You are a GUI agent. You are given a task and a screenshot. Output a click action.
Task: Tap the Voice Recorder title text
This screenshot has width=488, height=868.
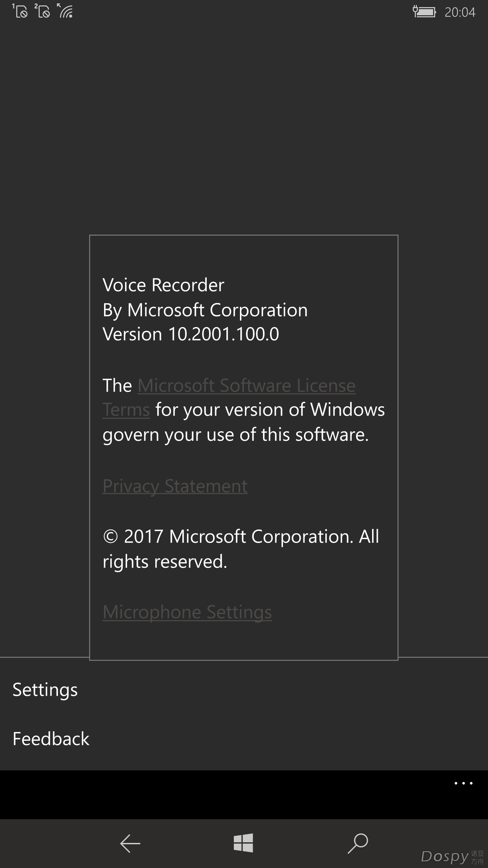tap(163, 285)
